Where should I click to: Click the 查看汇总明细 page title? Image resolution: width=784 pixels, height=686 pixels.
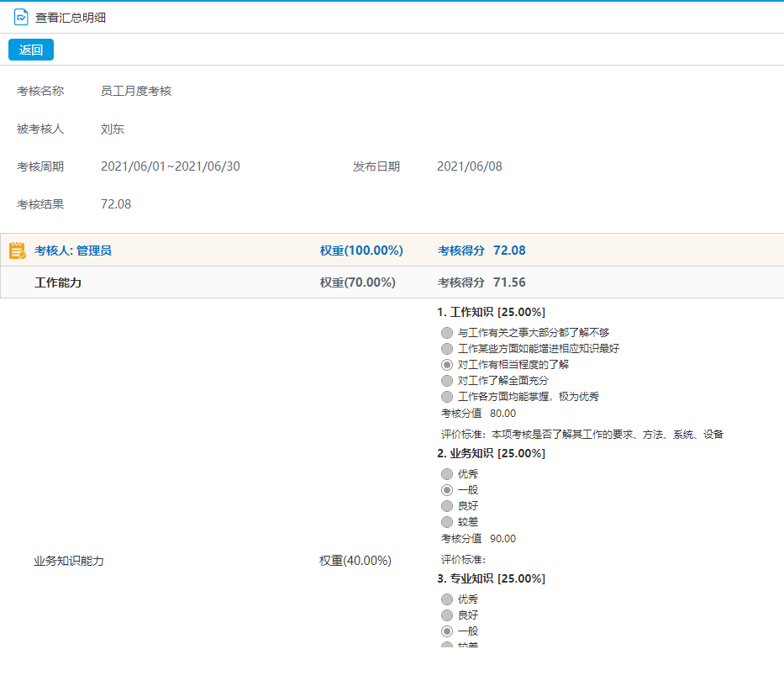[71, 18]
